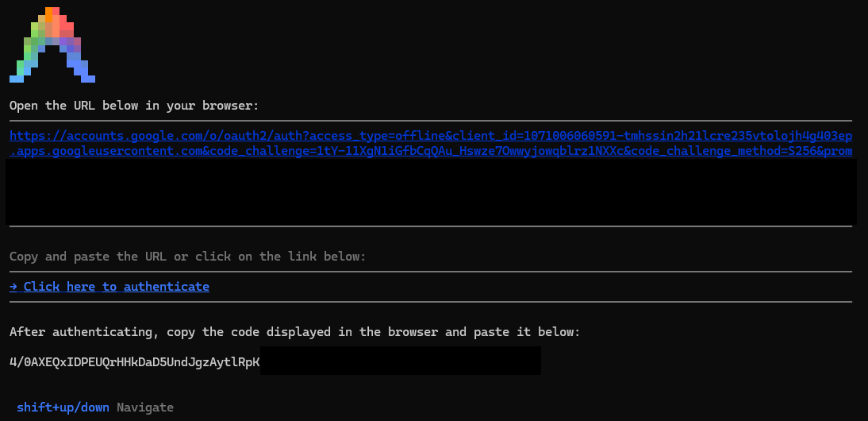The image size is (868, 421).
Task: Click the separator line below 'Click here to authenticate'
Action: (x=431, y=302)
